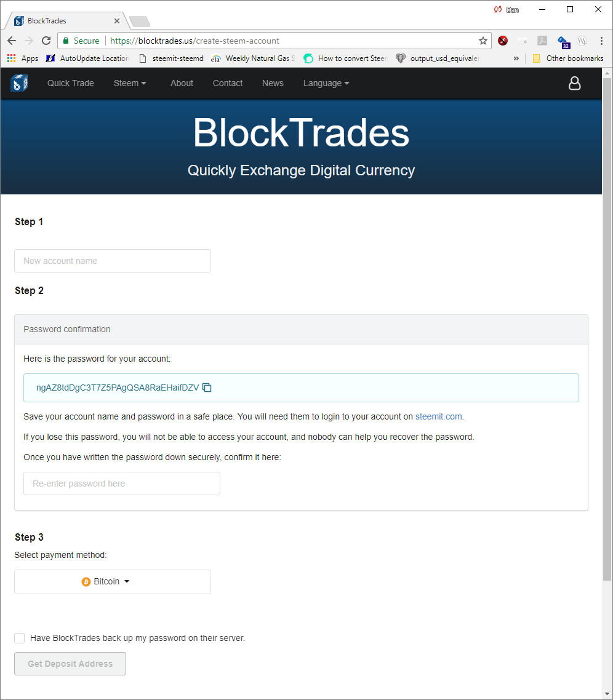Click the Step 2 heading

click(29, 290)
